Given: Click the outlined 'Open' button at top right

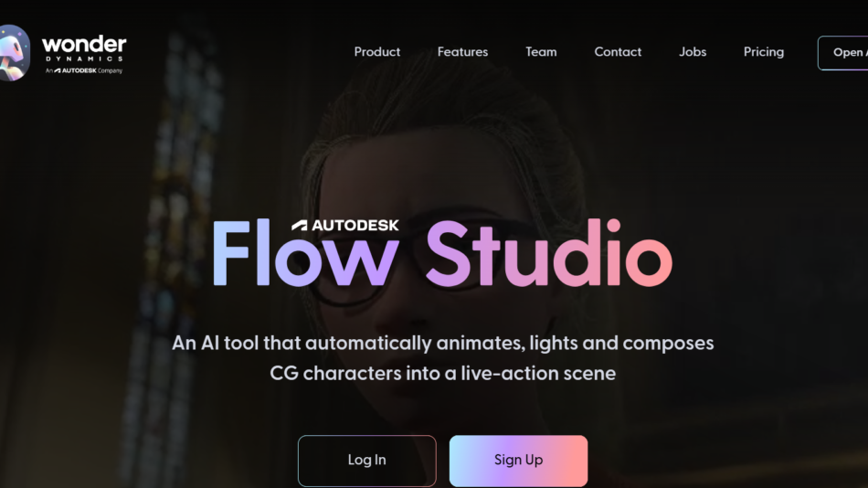Looking at the screenshot, I should 842,53.
